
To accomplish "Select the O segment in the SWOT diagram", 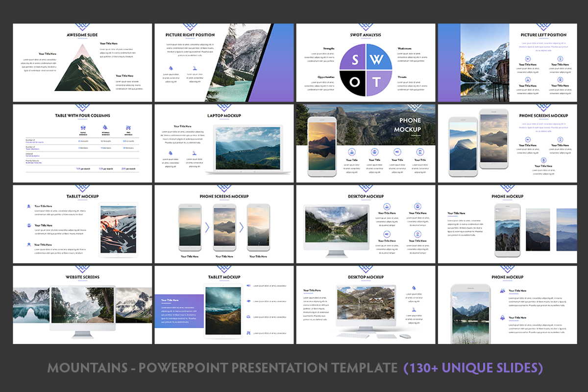I will (355, 81).
